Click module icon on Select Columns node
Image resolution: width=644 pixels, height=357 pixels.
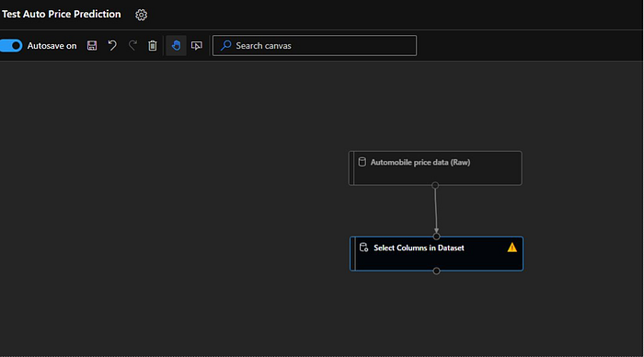tap(363, 248)
